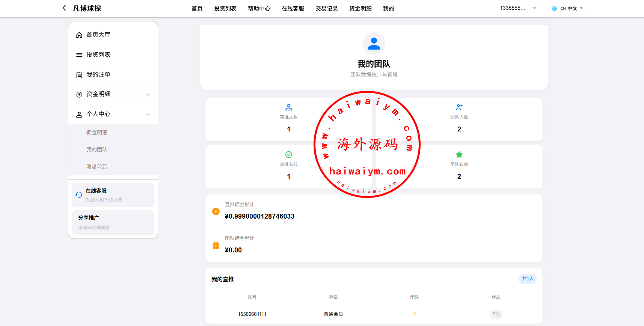
Task: Click the orange coin icon for 直推佣金累计
Action: pos(216,211)
